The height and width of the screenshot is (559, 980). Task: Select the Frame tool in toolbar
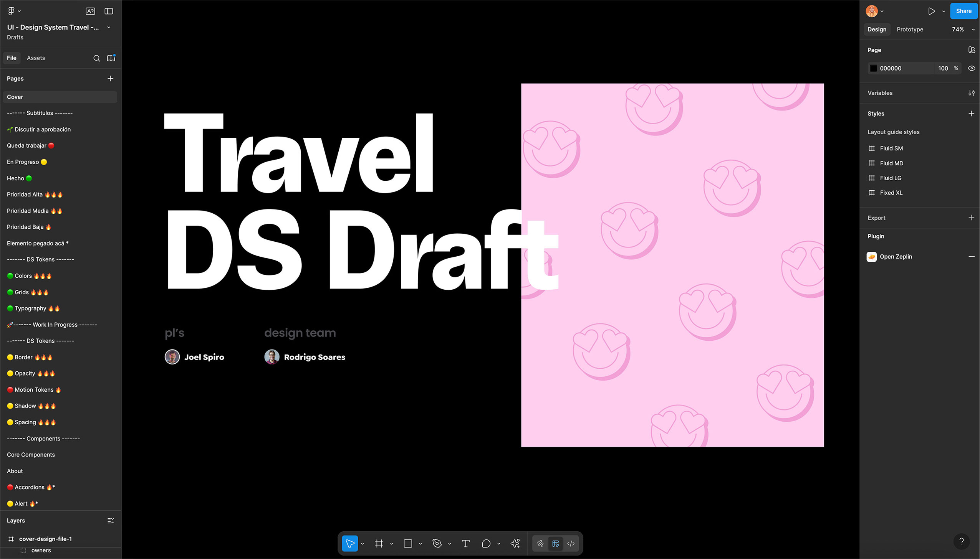[379, 543]
